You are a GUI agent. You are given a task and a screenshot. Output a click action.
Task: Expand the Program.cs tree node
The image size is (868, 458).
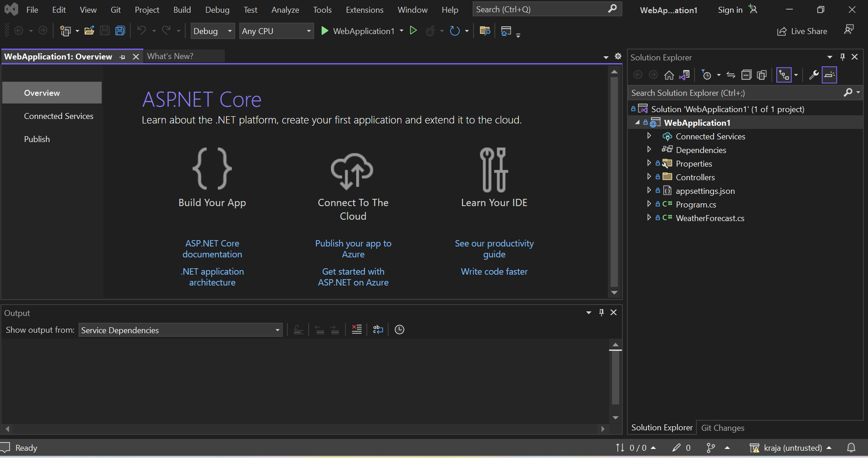[649, 204]
